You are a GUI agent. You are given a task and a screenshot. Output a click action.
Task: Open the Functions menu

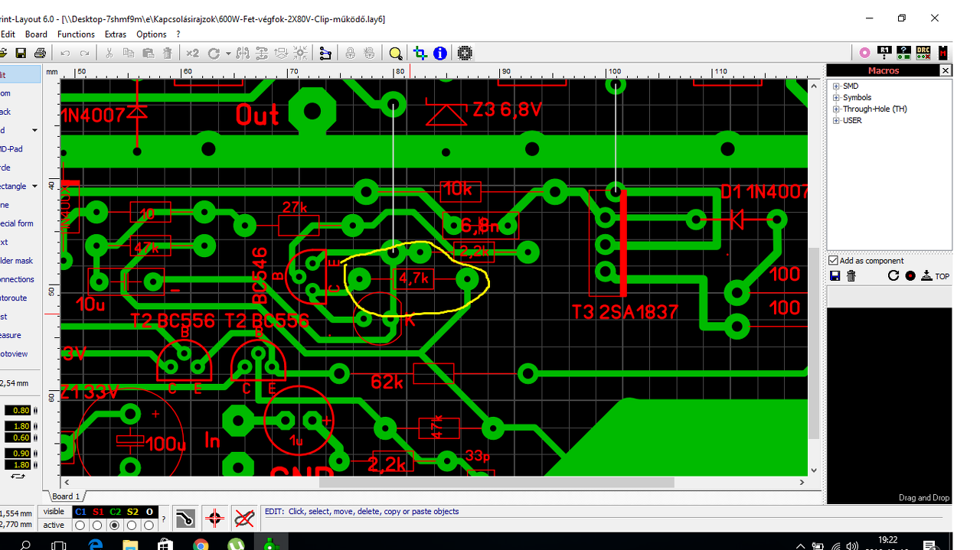(76, 34)
